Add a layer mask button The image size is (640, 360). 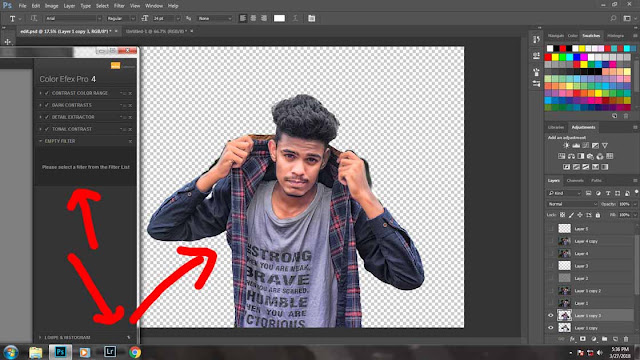583,339
